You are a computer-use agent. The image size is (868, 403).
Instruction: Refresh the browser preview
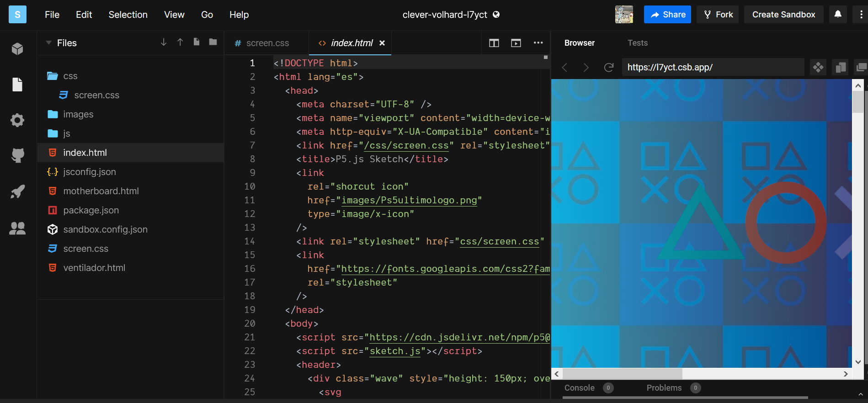pyautogui.click(x=609, y=68)
